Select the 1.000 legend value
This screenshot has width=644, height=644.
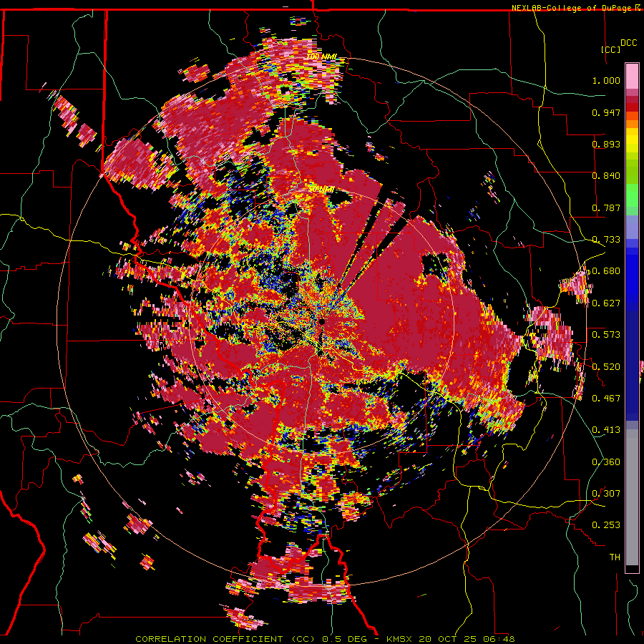click(x=606, y=80)
